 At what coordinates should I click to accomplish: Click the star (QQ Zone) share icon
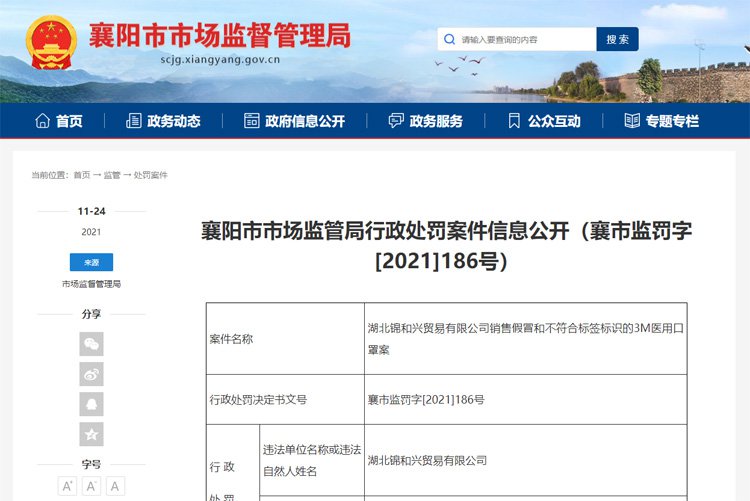[x=91, y=434]
